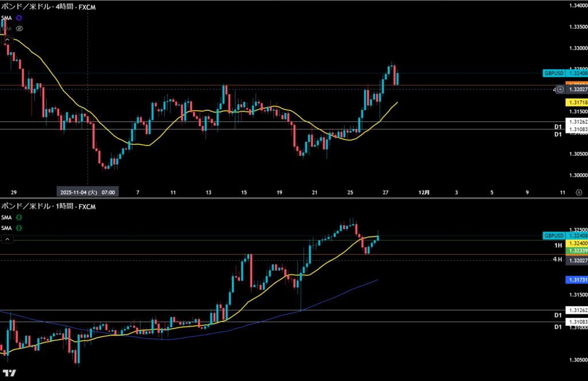Click second SMA source code braces icon
The height and width of the screenshot is (381, 588).
pyautogui.click(x=19, y=228)
